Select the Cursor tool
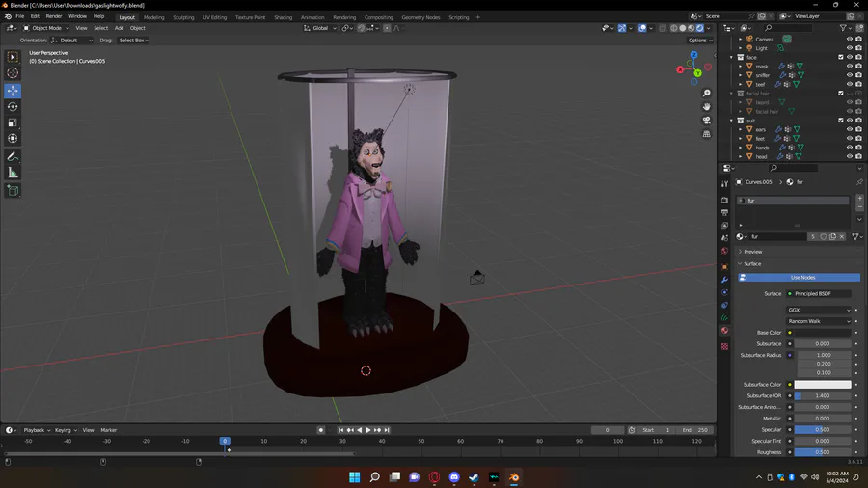The image size is (868, 488). [13, 72]
